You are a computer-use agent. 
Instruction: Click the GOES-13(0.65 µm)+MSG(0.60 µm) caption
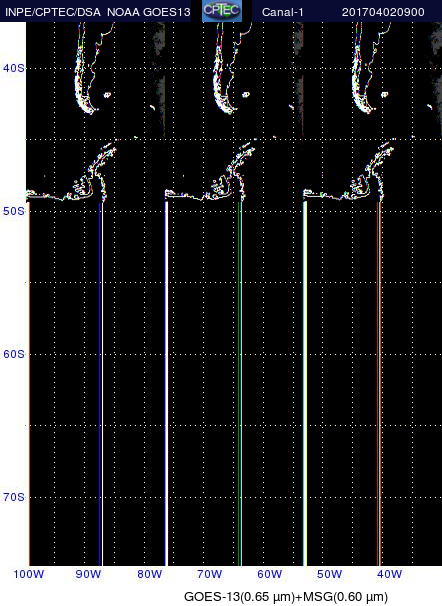(286, 597)
